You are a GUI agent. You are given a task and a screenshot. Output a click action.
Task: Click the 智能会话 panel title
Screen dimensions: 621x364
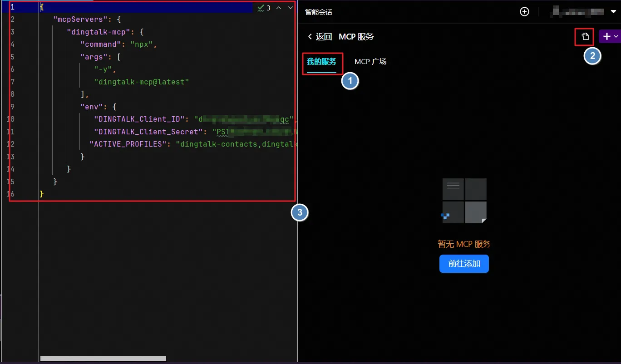[x=318, y=12]
